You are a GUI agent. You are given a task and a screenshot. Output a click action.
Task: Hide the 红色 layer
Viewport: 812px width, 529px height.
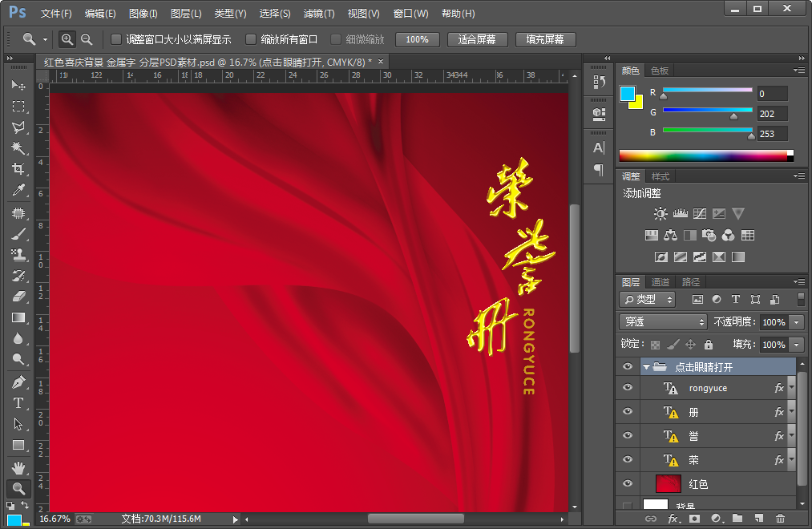click(x=628, y=483)
